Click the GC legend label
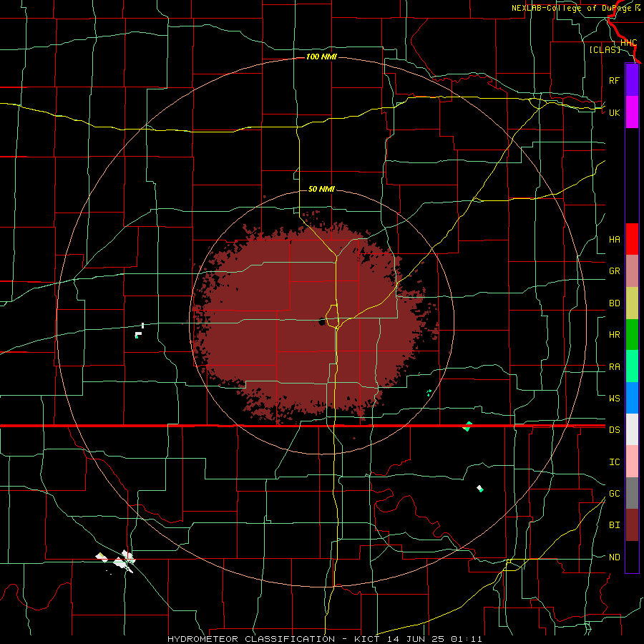Image resolution: width=644 pixels, height=644 pixels. pyautogui.click(x=614, y=494)
